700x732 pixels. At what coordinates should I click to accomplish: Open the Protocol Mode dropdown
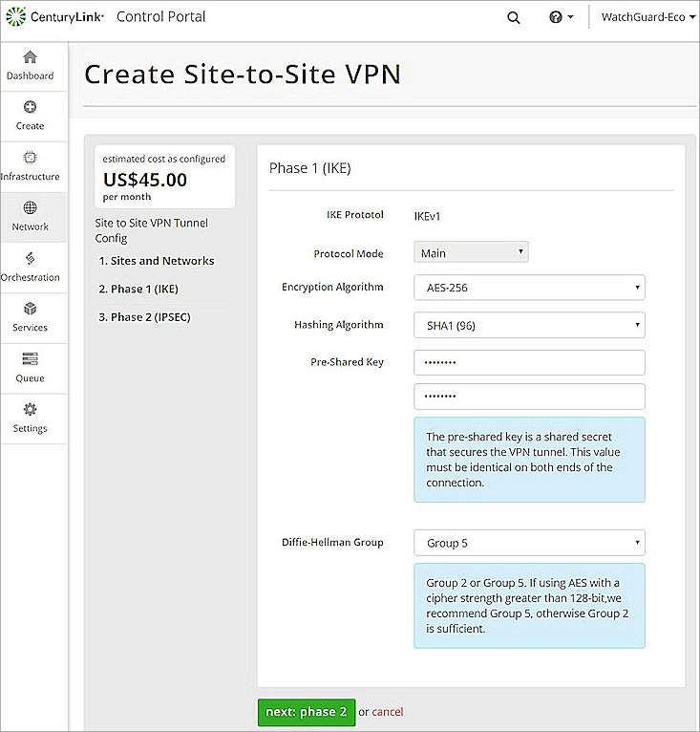pos(471,252)
